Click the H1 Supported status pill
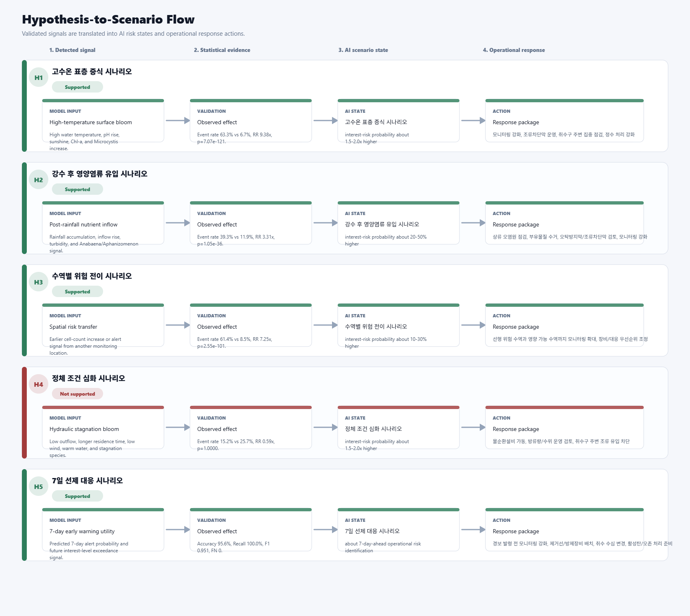Viewport: 690px width, 616px height. [x=78, y=87]
